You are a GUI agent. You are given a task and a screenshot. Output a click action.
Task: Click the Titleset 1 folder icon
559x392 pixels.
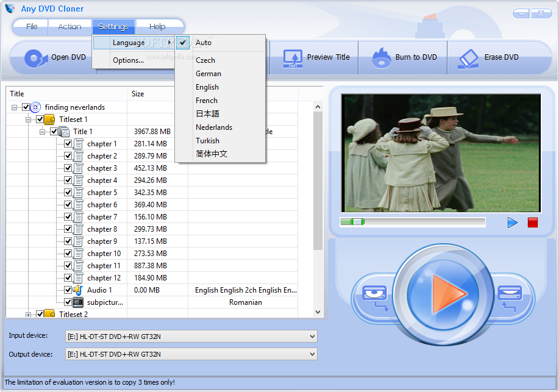[x=49, y=119]
